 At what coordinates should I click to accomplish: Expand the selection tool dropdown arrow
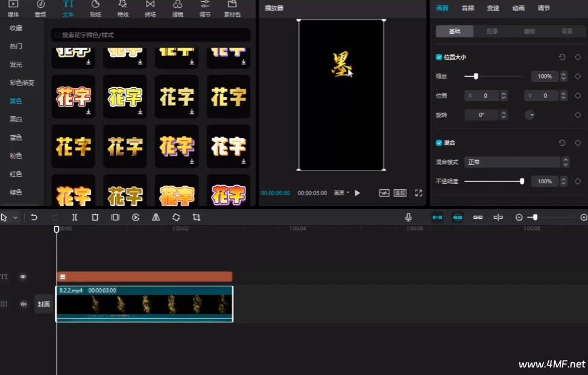[x=16, y=217]
